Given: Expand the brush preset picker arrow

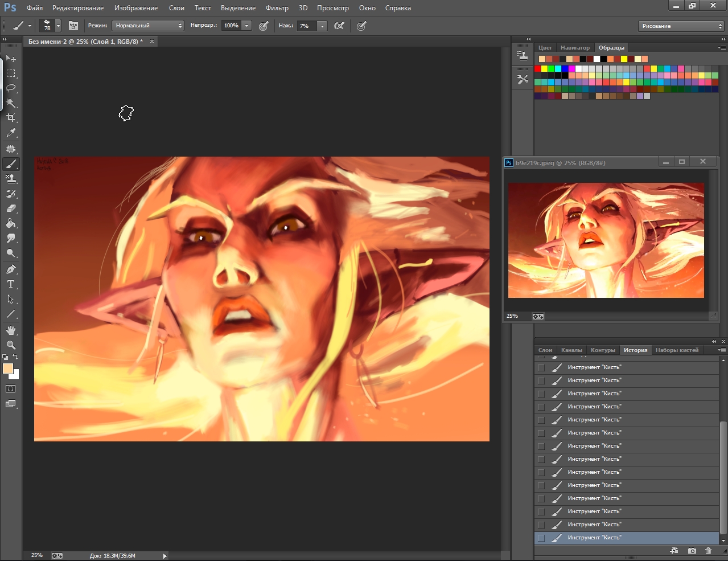Looking at the screenshot, I should [x=58, y=26].
